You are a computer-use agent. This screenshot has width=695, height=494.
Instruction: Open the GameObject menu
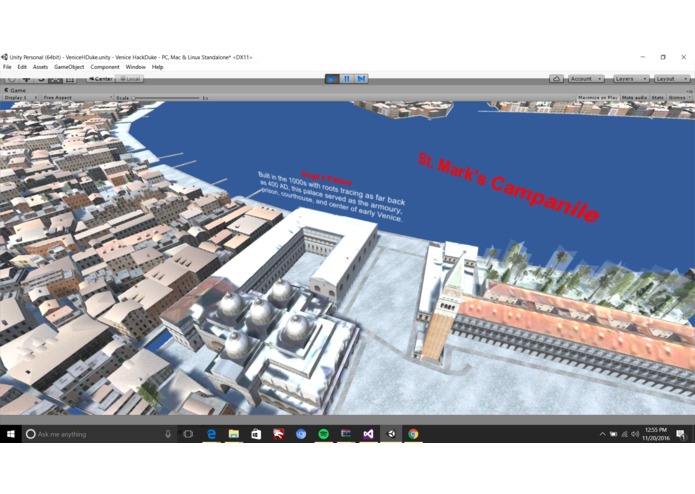click(x=69, y=67)
